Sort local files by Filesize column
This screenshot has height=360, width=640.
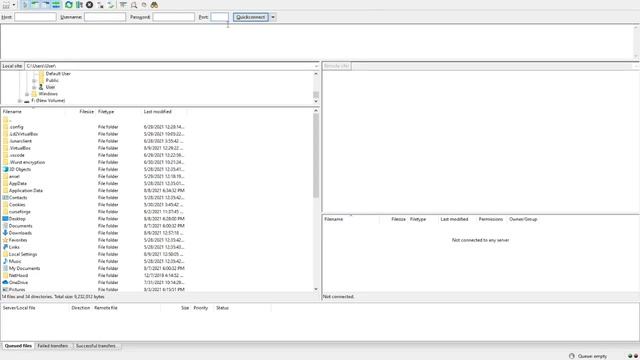[x=86, y=111]
